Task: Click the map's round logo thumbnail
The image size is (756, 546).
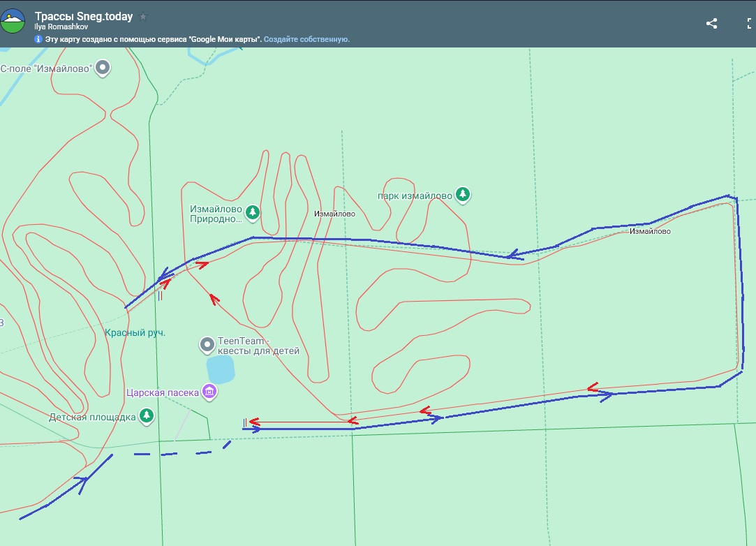Action: pyautogui.click(x=13, y=22)
